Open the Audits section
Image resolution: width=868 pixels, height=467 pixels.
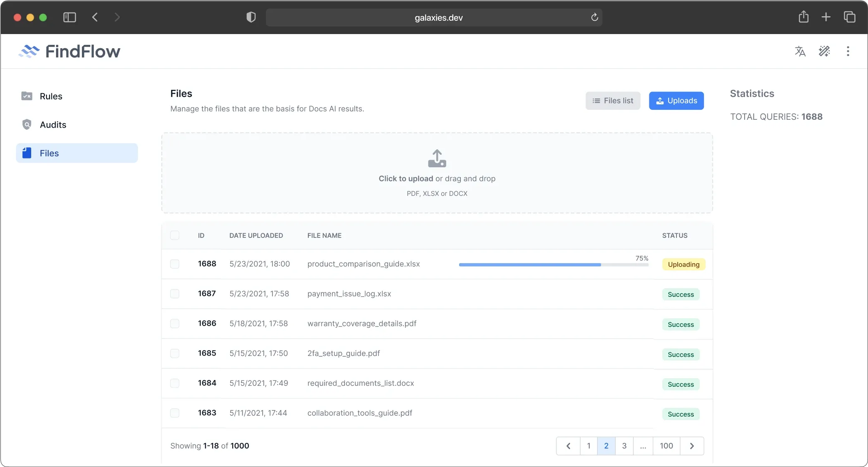click(53, 124)
